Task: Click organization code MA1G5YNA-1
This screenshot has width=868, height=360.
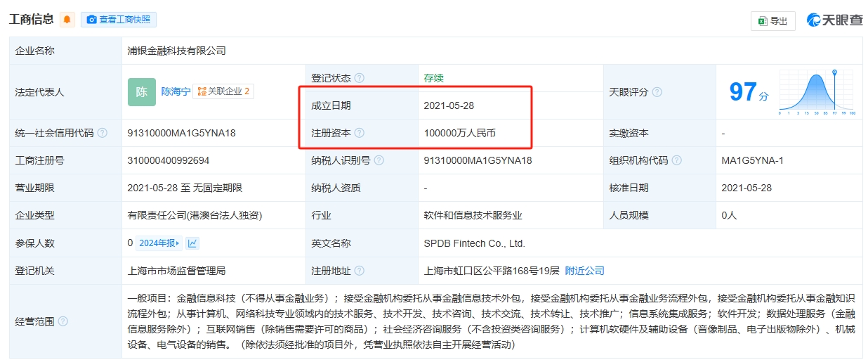Action: click(752, 160)
